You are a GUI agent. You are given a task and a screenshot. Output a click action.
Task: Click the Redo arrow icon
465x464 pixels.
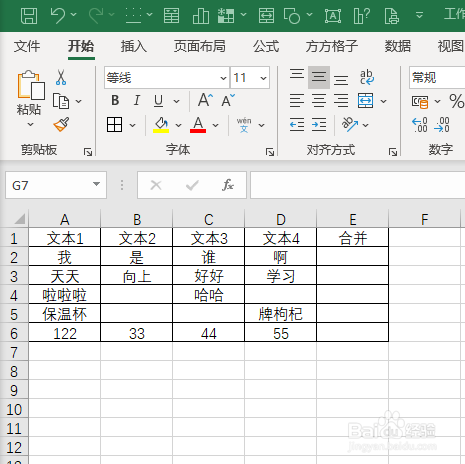click(96, 15)
